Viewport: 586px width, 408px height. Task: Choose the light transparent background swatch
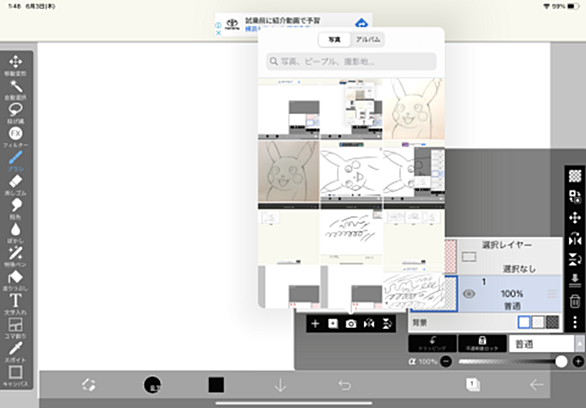(x=538, y=322)
